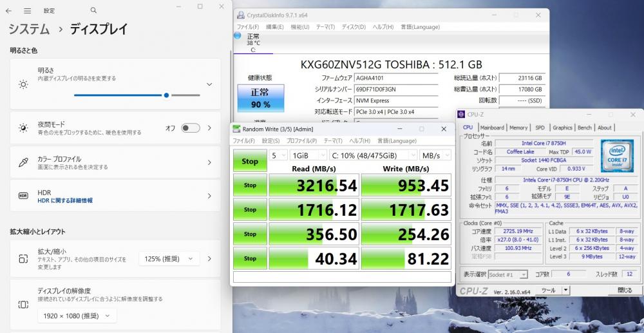
Task: Go back using the Settings back arrow
Action: [8, 11]
